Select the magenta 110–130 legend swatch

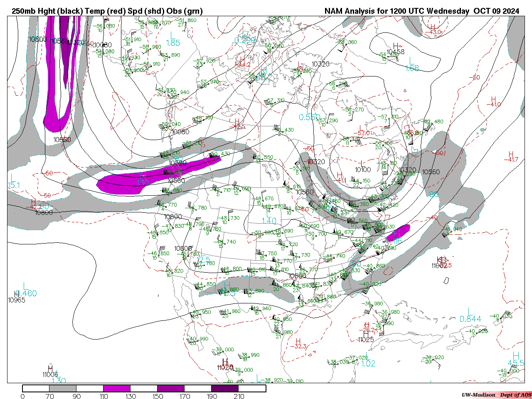point(117,388)
